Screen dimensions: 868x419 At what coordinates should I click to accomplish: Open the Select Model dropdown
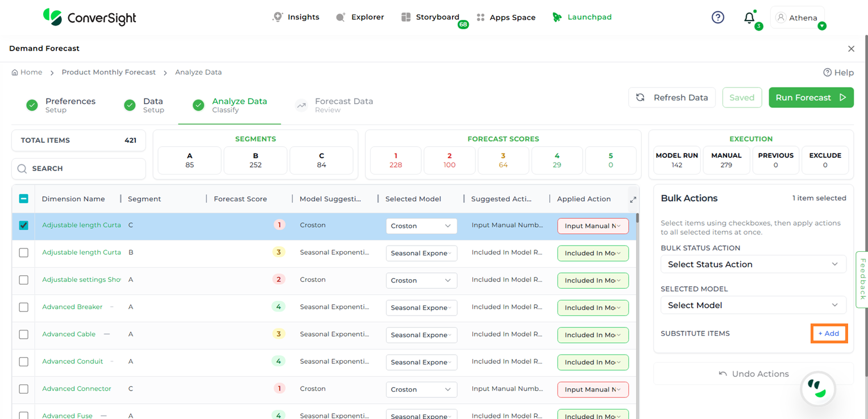(753, 305)
